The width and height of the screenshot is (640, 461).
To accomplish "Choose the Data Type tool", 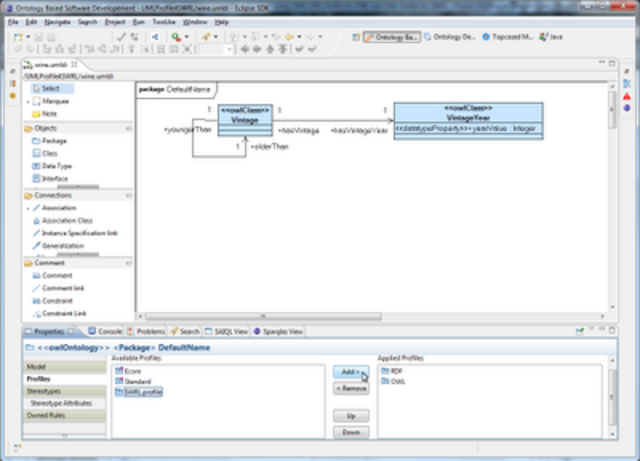I will click(x=52, y=166).
